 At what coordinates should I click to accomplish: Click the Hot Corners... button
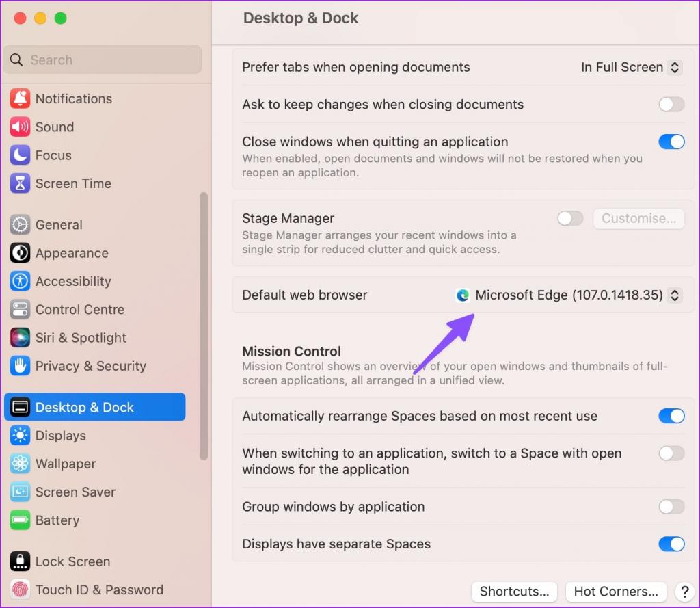tap(616, 592)
